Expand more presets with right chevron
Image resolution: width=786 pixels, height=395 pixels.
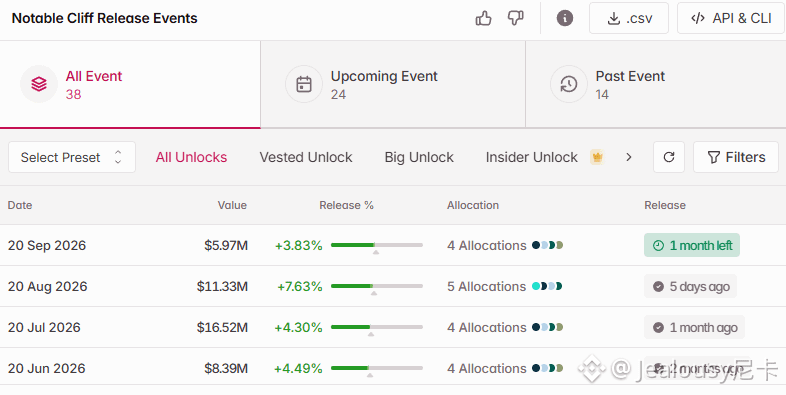pos(629,157)
